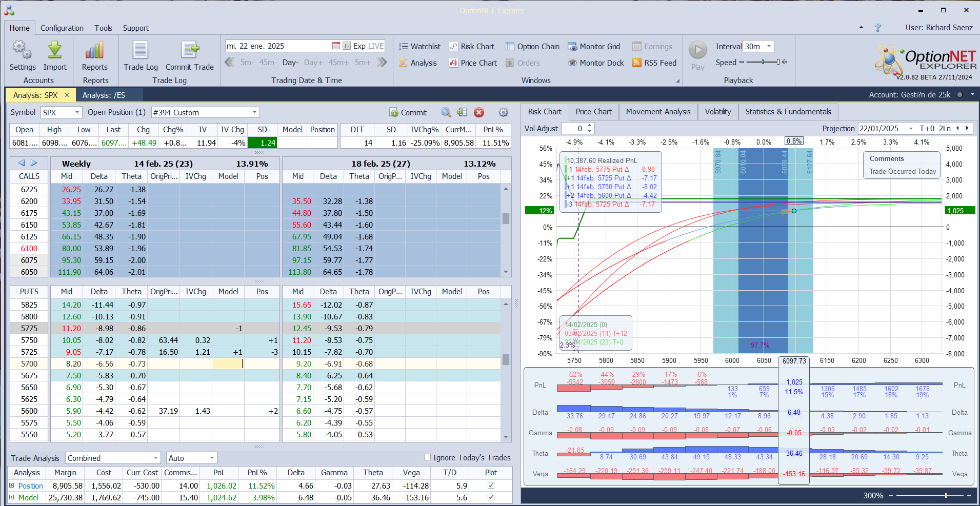Go to next expiration with right arrow
This screenshot has width=980, height=506.
click(34, 163)
